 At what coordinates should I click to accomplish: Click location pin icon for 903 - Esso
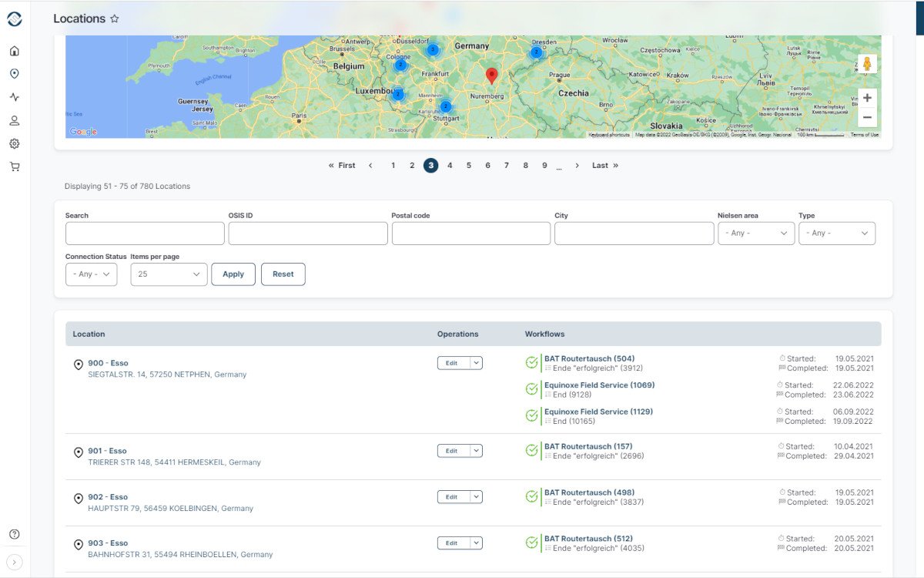[78, 545]
